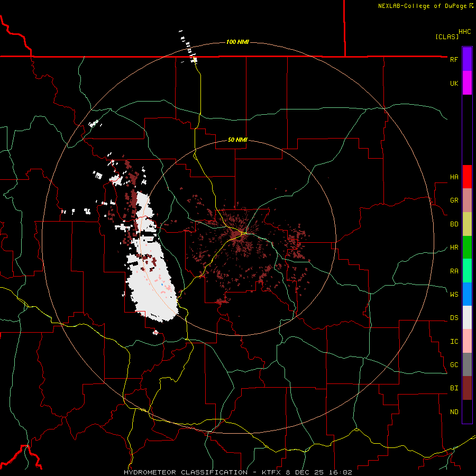476x476 pixels.
Task: Click the BD yellow legend swatch
Action: tap(467, 224)
